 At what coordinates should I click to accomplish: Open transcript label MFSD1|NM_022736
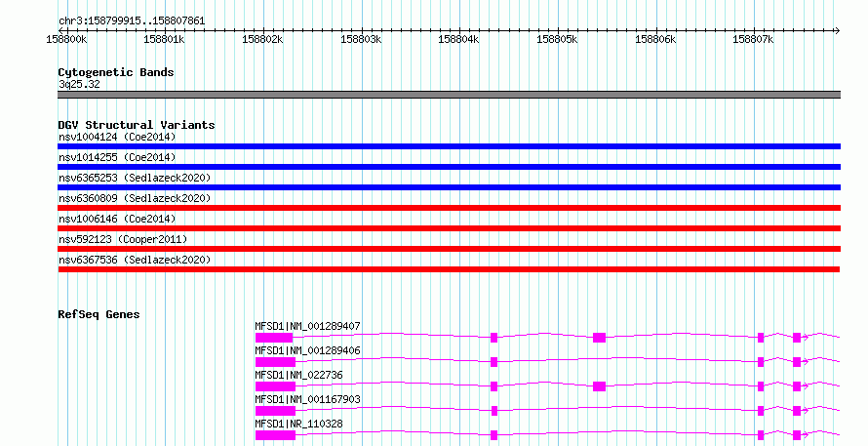coord(298,375)
